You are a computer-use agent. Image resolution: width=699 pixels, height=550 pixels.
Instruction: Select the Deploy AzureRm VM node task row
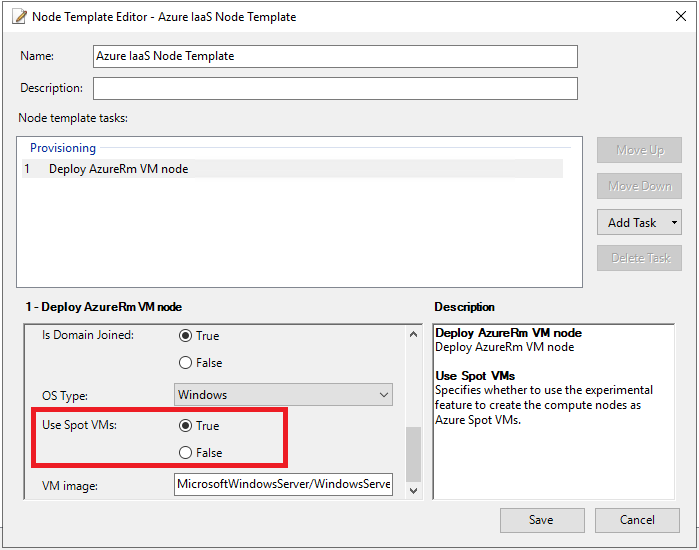292,169
